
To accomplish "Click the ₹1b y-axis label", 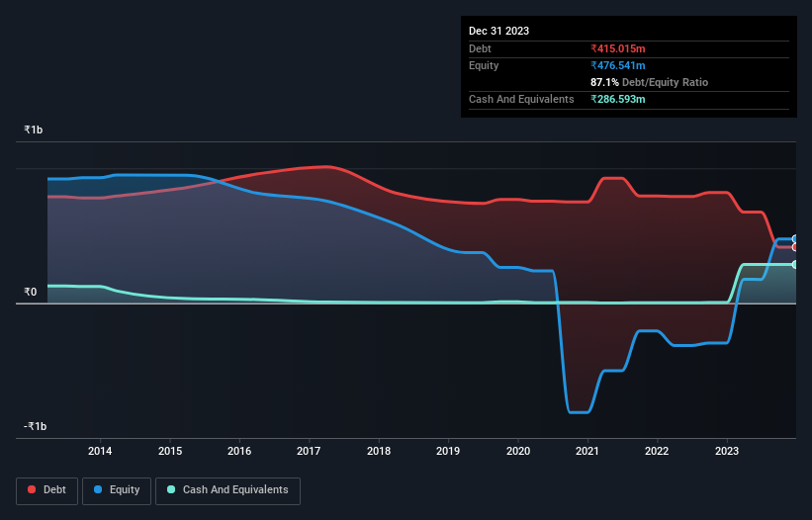I will point(34,130).
